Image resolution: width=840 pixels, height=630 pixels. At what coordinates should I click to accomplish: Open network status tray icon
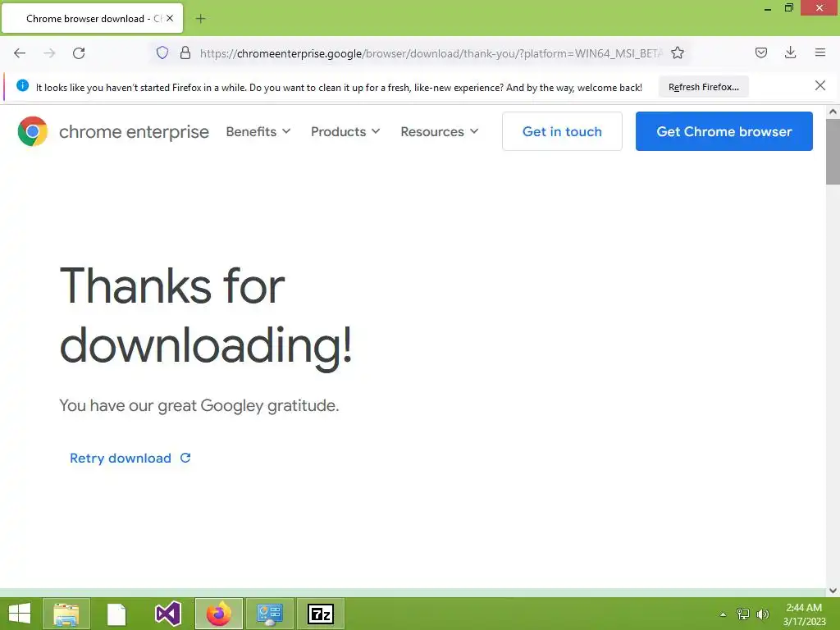click(743, 614)
